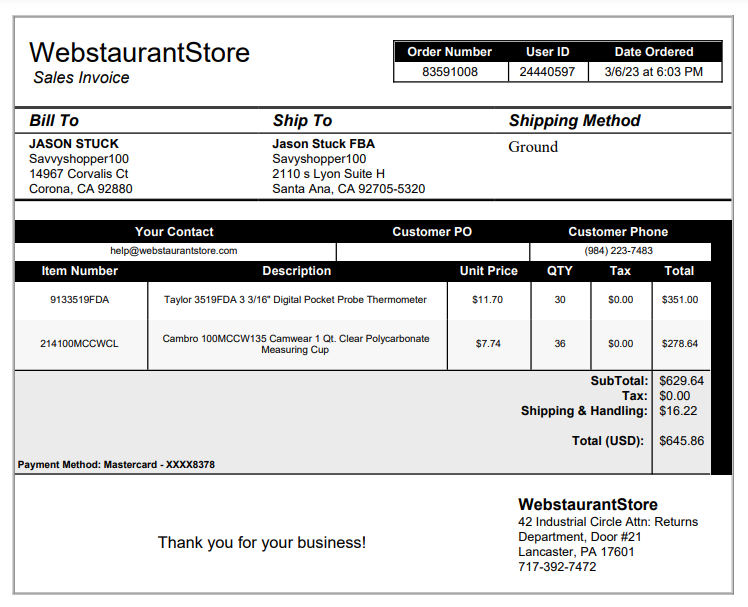Image resolution: width=748 pixels, height=607 pixels.
Task: Select phone number 717-392-7472
Action: [557, 567]
